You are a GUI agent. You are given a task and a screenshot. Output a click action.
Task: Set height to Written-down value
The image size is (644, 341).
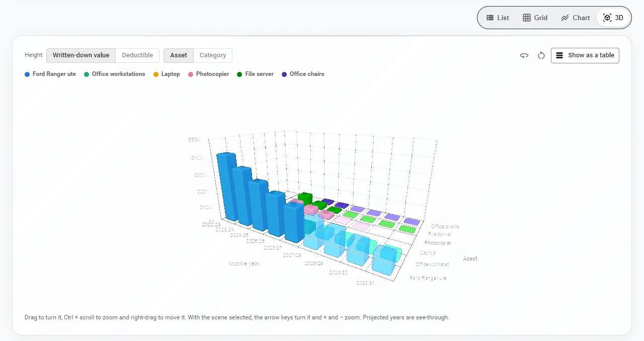pos(81,55)
